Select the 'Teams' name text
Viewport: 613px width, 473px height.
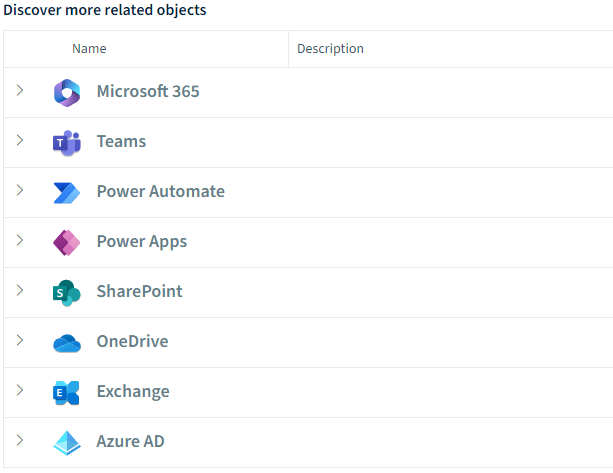coord(121,141)
